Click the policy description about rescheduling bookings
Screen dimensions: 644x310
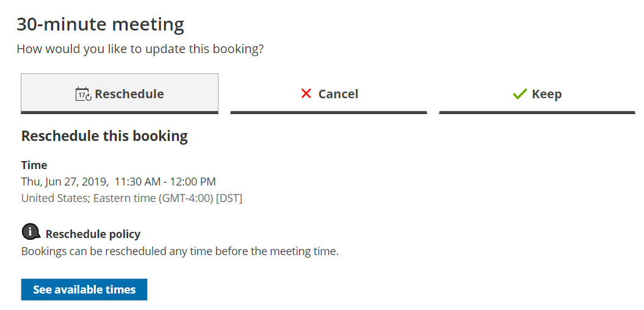(x=179, y=251)
